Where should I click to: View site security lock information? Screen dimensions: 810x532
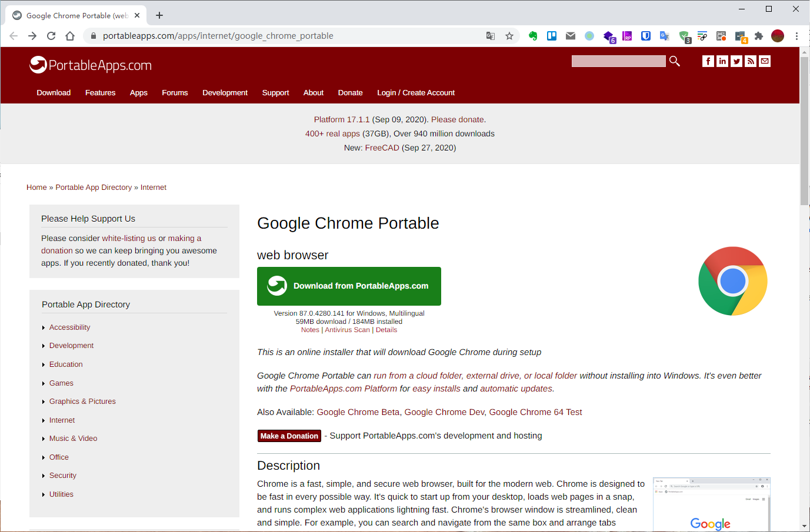coord(93,36)
